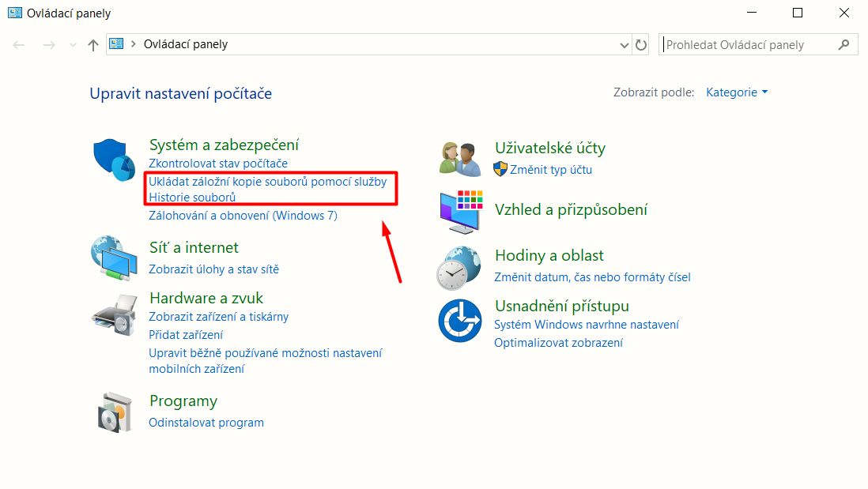Click the Usnadnění přístupu blue circle icon

[x=460, y=321]
